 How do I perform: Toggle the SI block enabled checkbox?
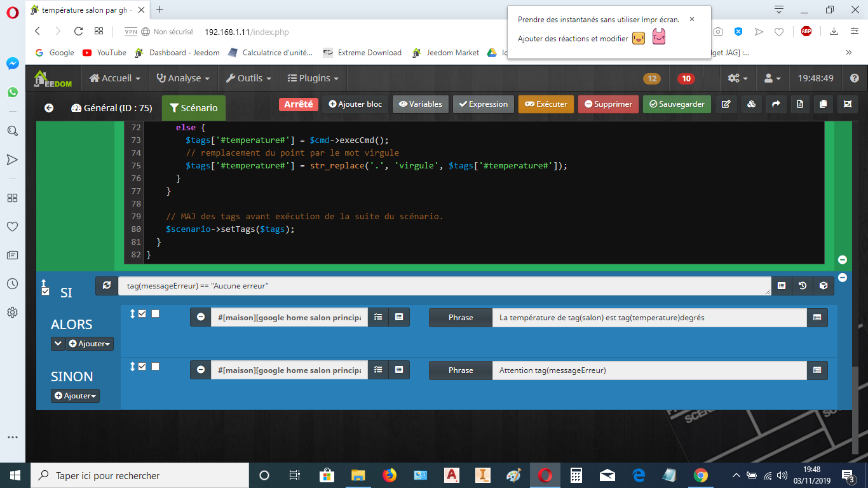coord(45,291)
